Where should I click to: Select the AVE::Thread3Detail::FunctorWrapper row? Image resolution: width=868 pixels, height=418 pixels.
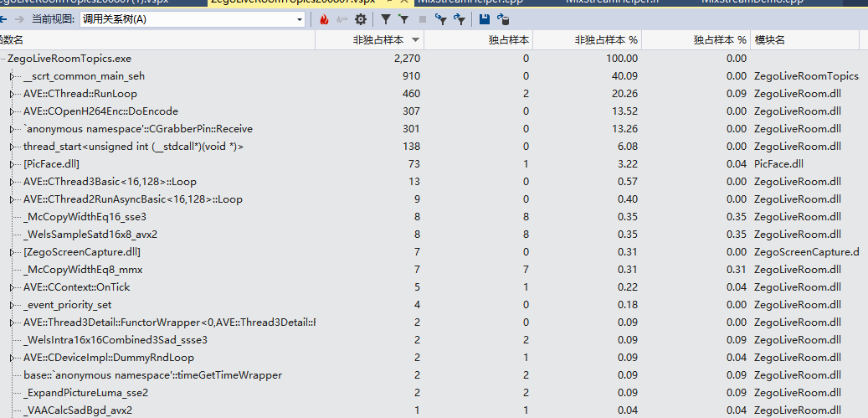click(434, 323)
